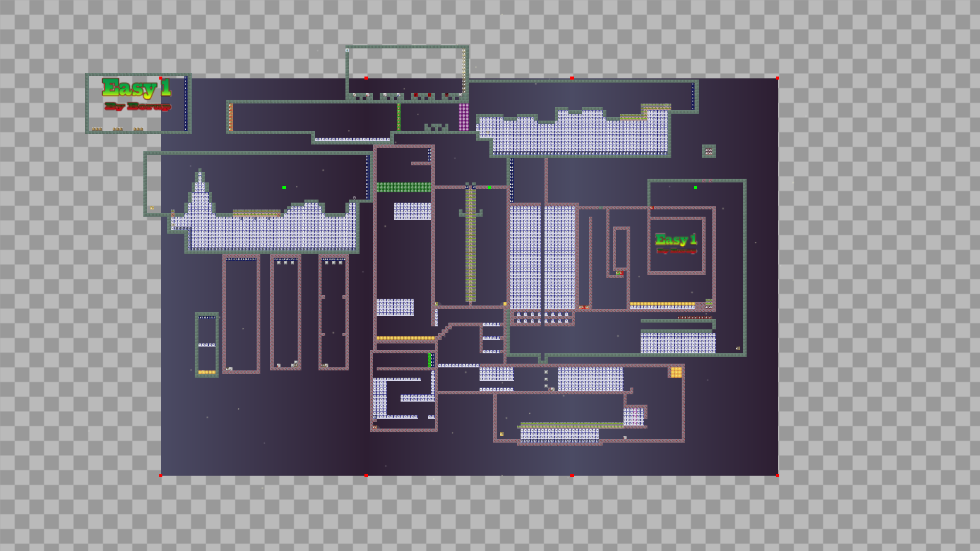Toggle the green door blocks near the bottom-center wall
Image resolution: width=980 pixels, height=551 pixels.
point(429,360)
